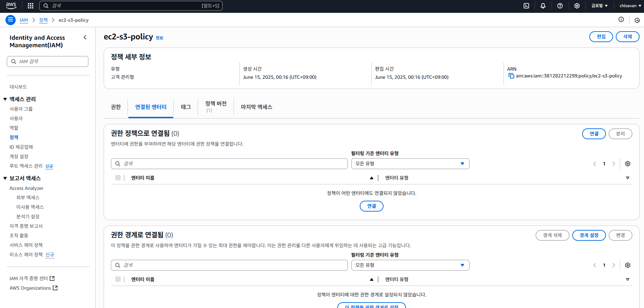The width and height of the screenshot is (644, 308).
Task: Open entity type filter in permissions boundary section
Action: [410, 265]
